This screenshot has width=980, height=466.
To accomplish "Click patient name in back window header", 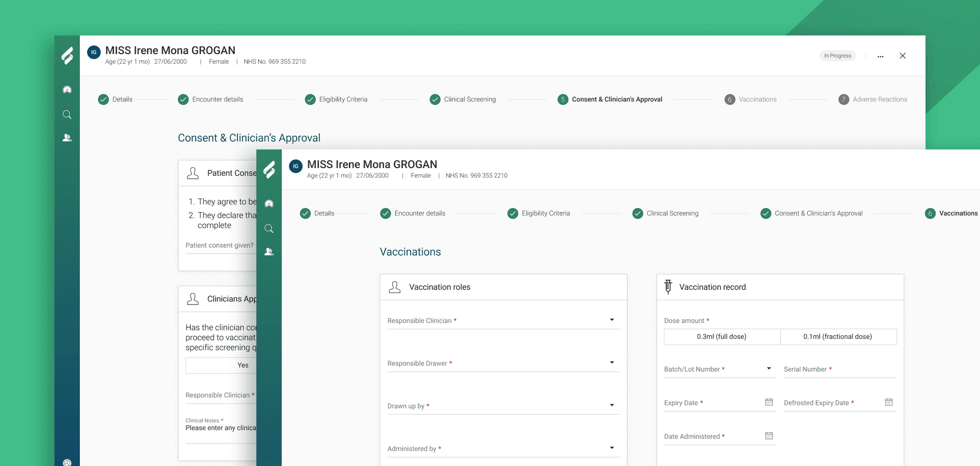I will pyautogui.click(x=170, y=50).
